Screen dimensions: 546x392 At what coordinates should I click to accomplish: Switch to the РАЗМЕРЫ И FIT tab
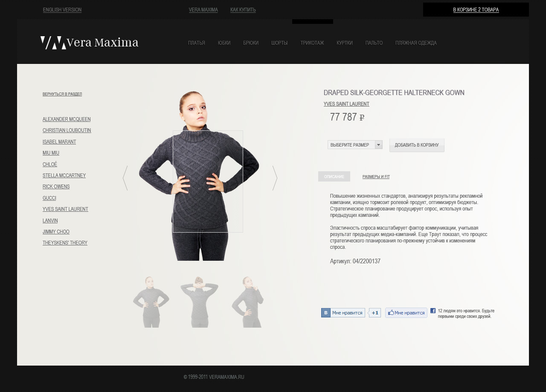[376, 177]
